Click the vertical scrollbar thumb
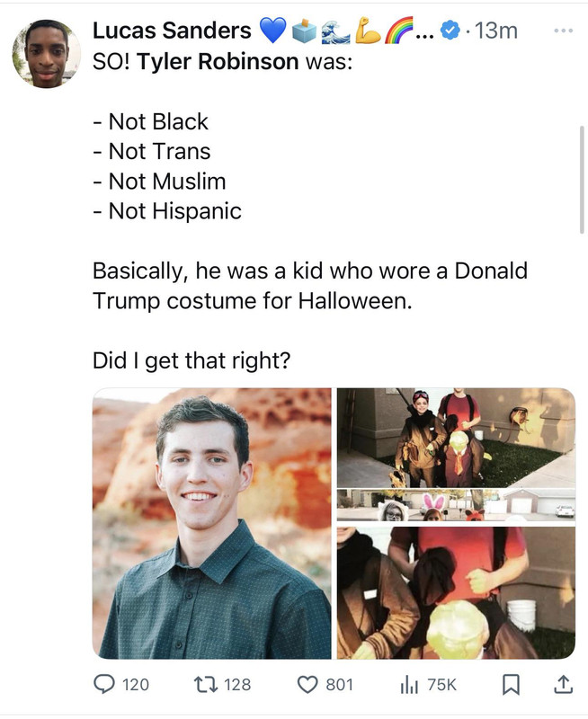 583,180
